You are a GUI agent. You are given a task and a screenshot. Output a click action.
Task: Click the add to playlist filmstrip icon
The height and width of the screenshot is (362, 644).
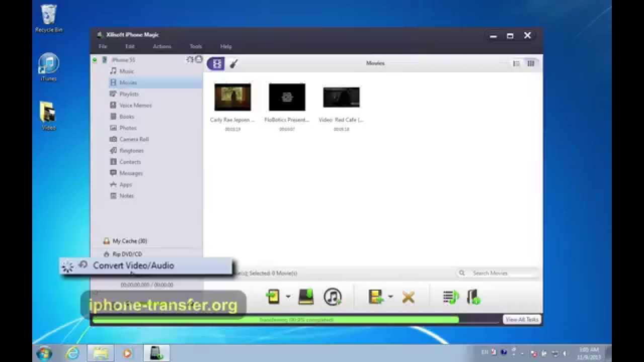pyautogui.click(x=376, y=297)
